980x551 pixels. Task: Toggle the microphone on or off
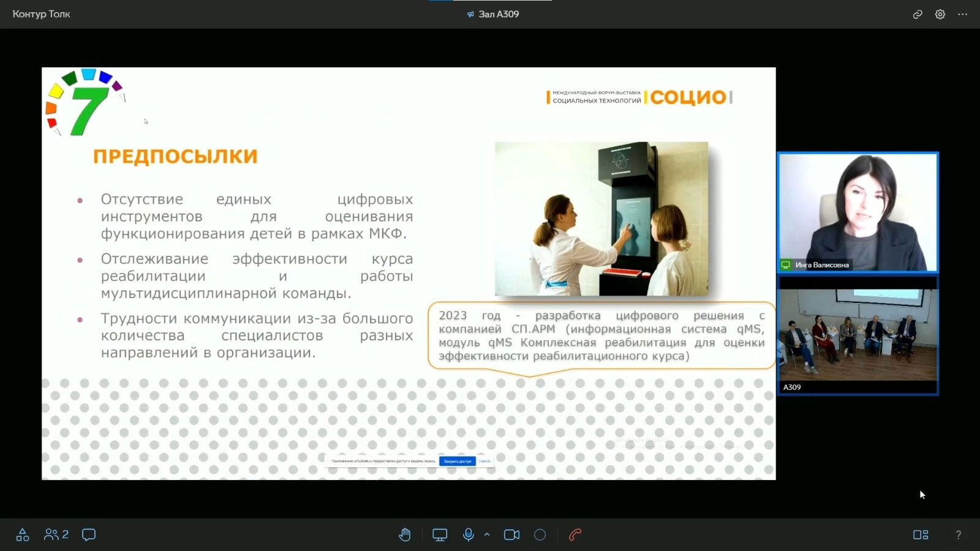(469, 534)
